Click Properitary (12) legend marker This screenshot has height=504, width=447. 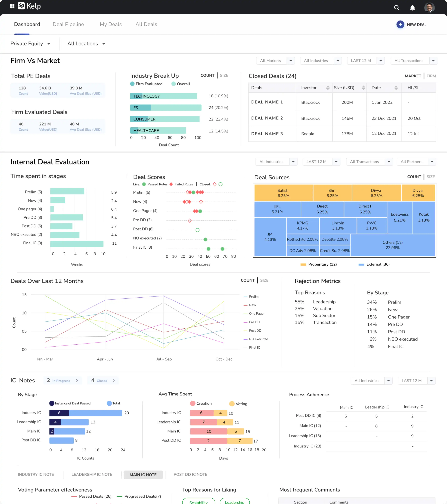pyautogui.click(x=303, y=265)
